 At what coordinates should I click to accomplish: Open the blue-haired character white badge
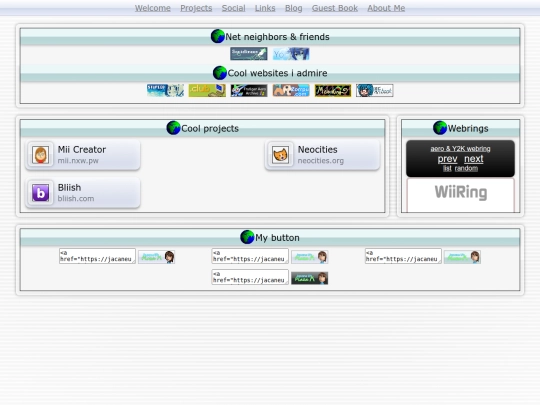(375, 91)
